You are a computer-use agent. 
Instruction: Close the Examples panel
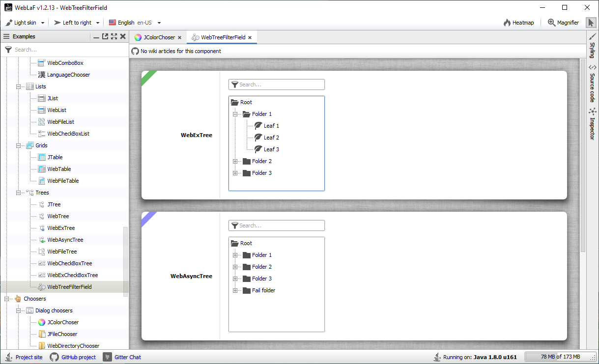click(123, 36)
